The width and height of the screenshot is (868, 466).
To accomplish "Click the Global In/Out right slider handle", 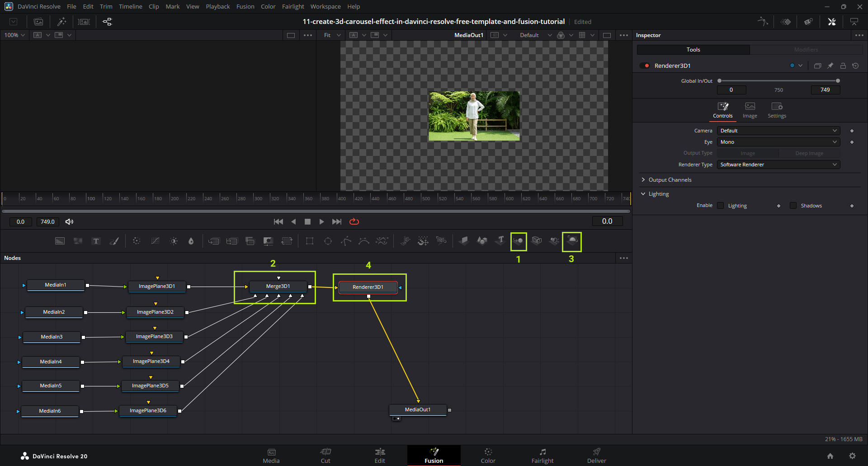I will point(838,81).
